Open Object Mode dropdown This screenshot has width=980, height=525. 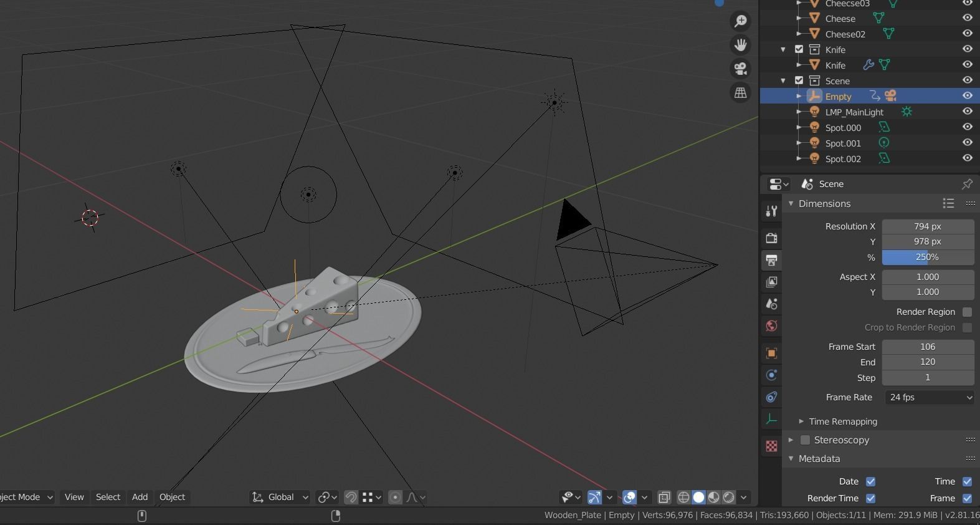point(26,497)
